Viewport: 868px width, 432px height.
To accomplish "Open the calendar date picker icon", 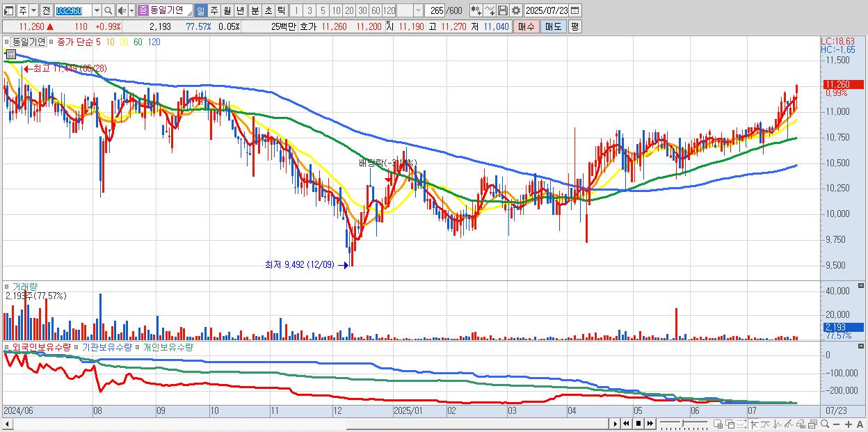I will point(575,10).
